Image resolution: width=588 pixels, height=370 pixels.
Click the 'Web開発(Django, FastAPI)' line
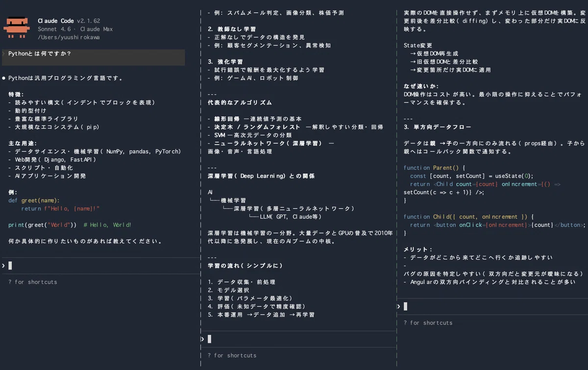tap(52, 160)
